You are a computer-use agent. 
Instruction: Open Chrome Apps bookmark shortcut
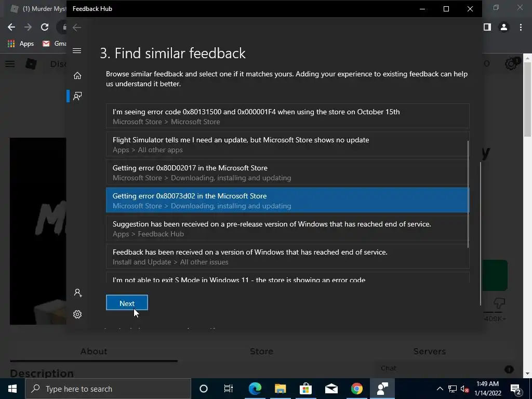[21, 44]
